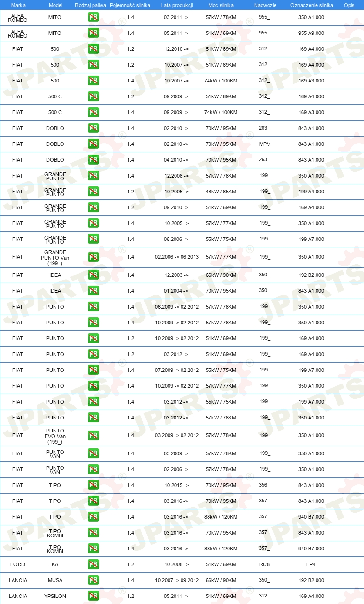This screenshot has width=364, height=604.
Task: Click fuel icon in DOBLO MPV row
Action: pos(93,144)
